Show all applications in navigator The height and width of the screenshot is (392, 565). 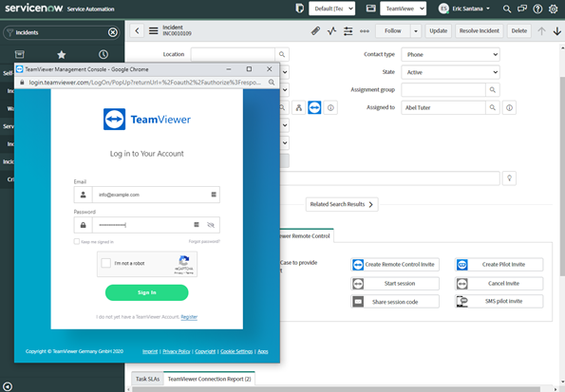(x=19, y=54)
